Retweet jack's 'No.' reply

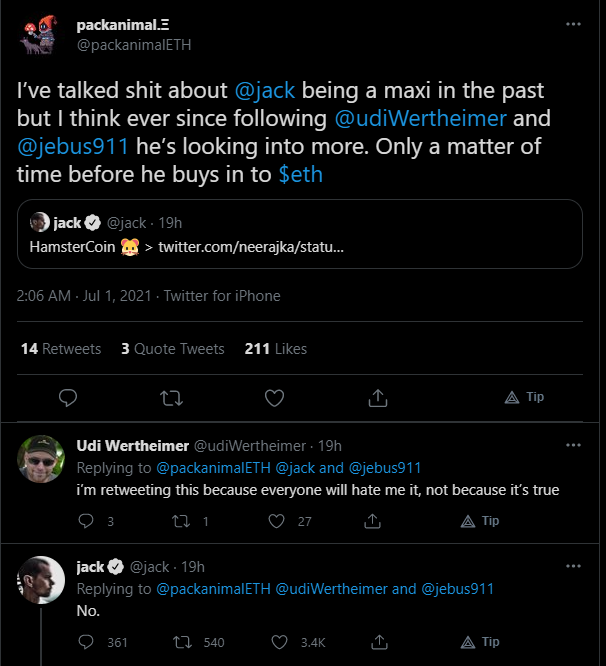click(x=183, y=642)
